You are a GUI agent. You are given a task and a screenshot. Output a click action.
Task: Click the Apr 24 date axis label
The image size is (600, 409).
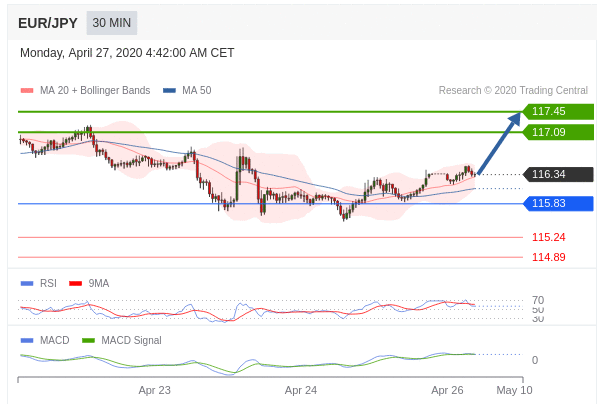[301, 390]
